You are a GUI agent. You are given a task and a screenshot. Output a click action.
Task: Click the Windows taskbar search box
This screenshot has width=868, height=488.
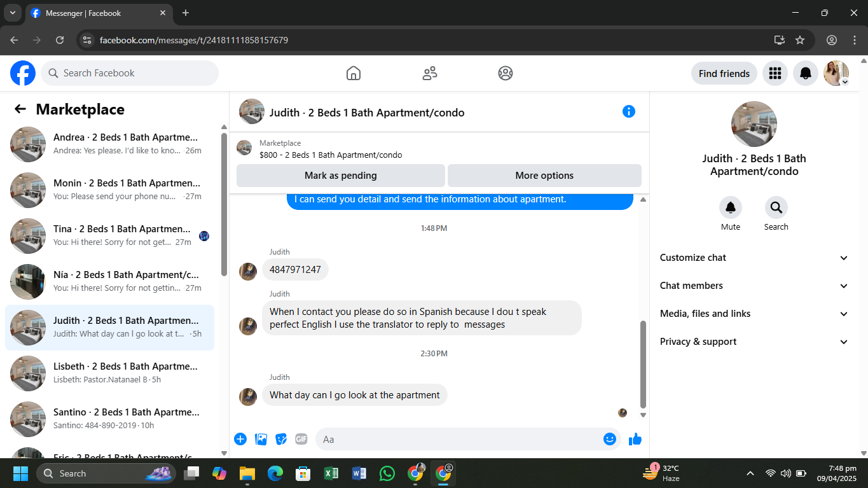coord(106,473)
